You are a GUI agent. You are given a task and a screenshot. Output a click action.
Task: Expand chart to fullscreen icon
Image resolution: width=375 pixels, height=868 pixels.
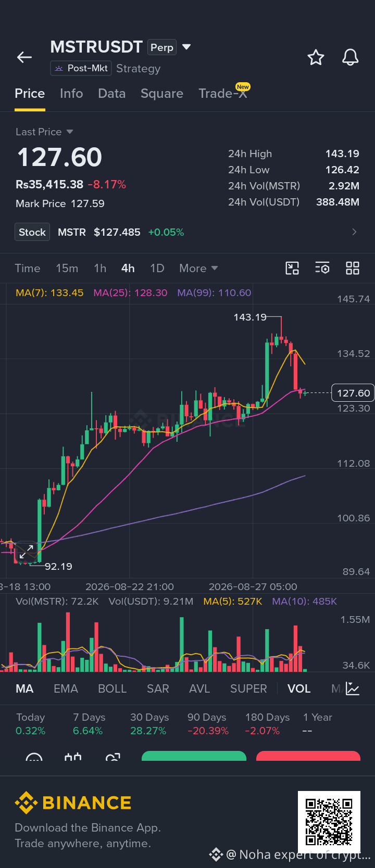pyautogui.click(x=26, y=553)
